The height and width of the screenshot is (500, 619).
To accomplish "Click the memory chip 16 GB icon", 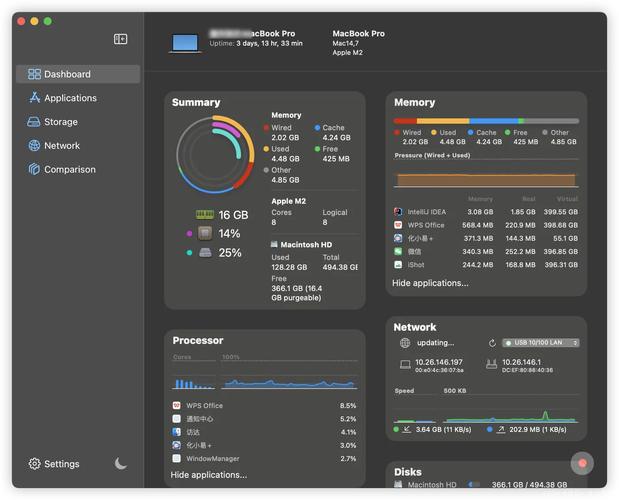I will 205,214.
